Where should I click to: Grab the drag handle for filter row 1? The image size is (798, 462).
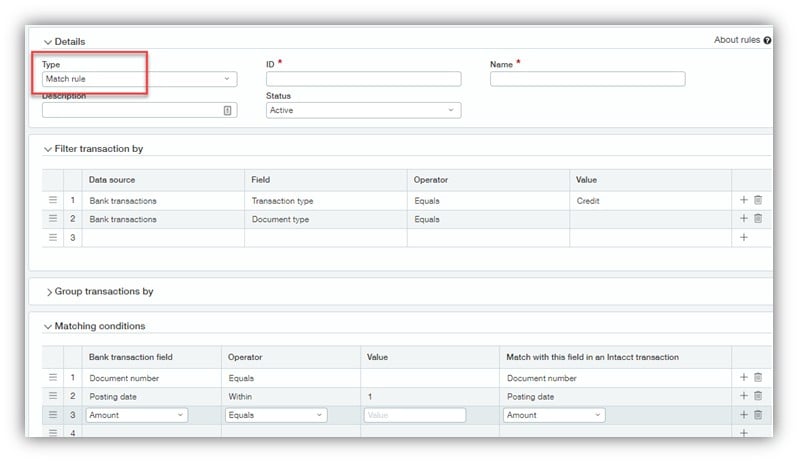[x=53, y=200]
